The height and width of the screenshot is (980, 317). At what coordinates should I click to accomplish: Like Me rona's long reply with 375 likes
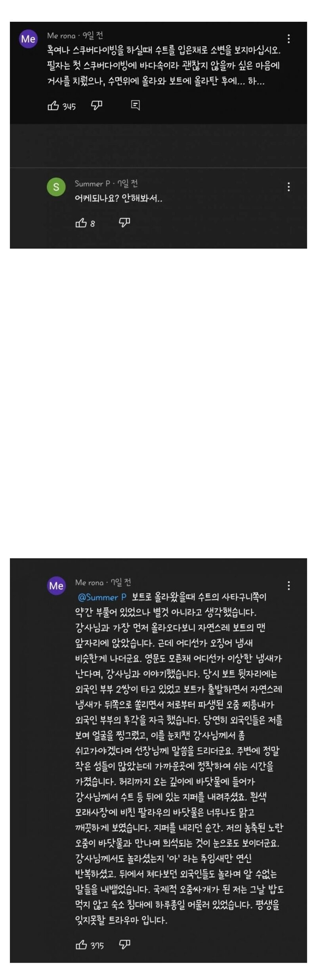[x=81, y=945]
